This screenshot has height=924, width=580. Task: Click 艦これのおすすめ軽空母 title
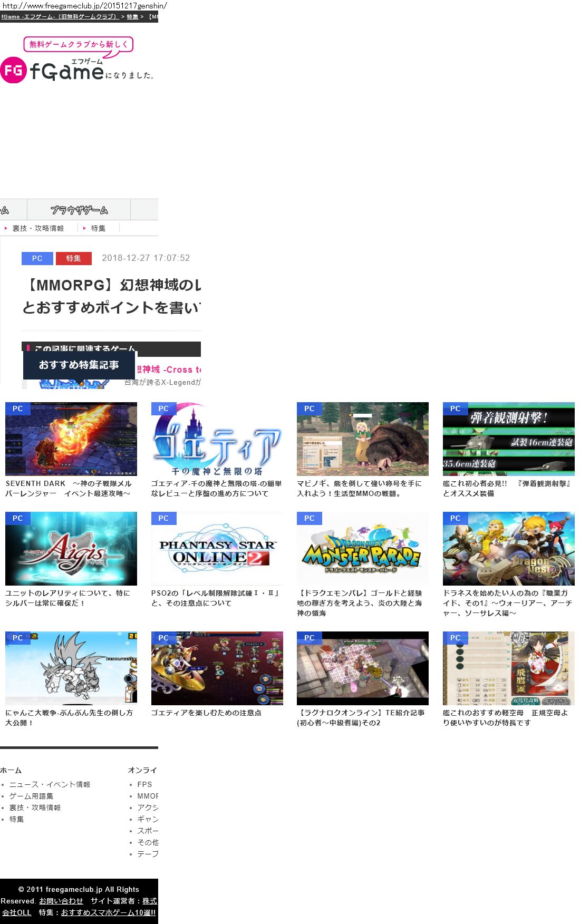click(506, 718)
